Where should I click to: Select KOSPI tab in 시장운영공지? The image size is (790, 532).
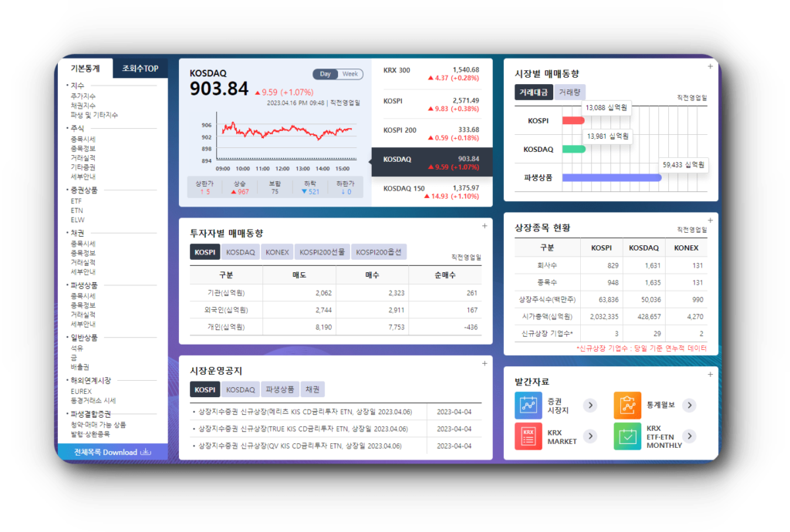[204, 389]
